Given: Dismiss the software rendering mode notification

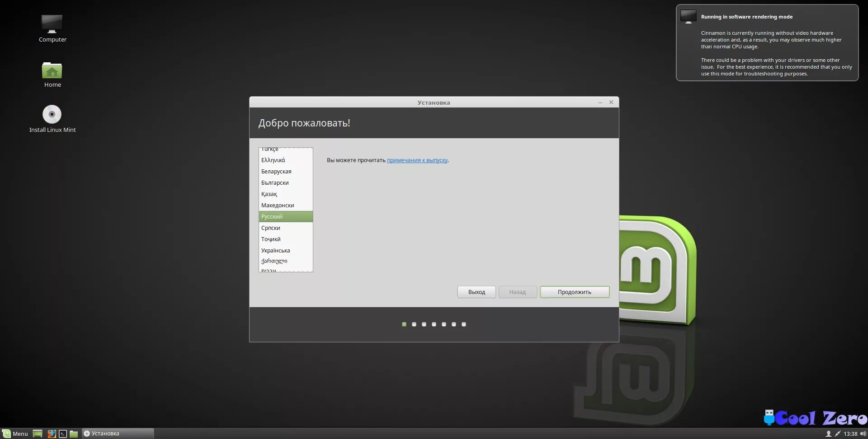Looking at the screenshot, I should (767, 43).
